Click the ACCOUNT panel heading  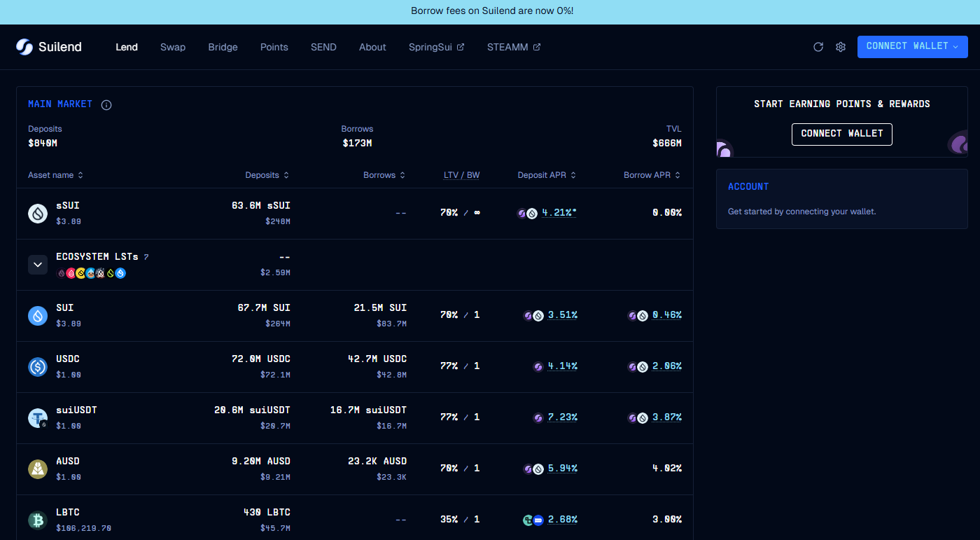coord(748,187)
